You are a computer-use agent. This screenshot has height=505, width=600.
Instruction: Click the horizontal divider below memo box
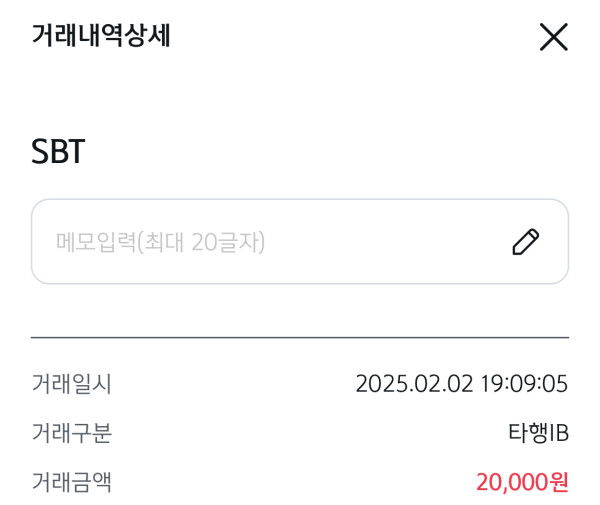[300, 338]
